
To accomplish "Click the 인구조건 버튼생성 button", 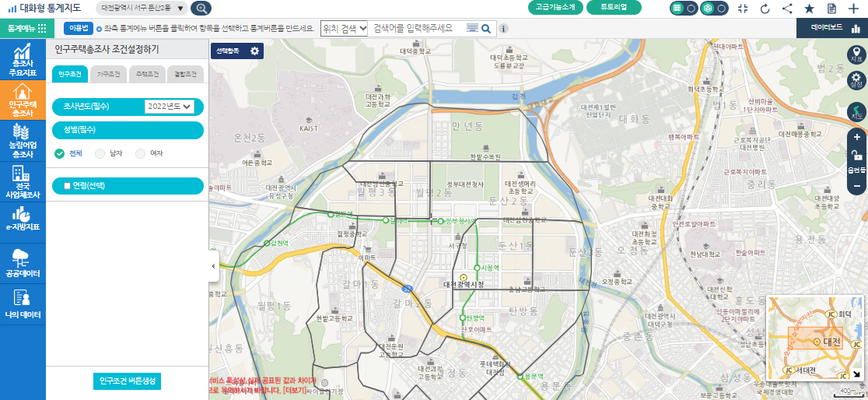I will point(127,381).
